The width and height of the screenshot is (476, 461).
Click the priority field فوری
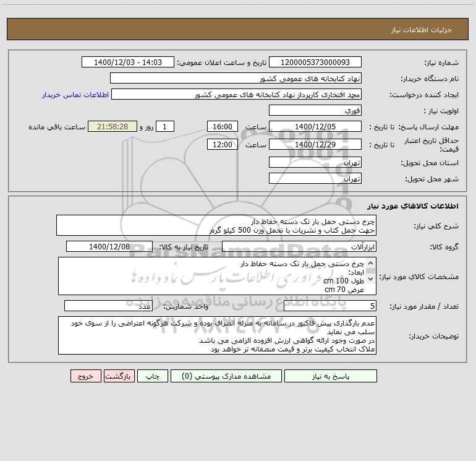[x=315, y=110]
